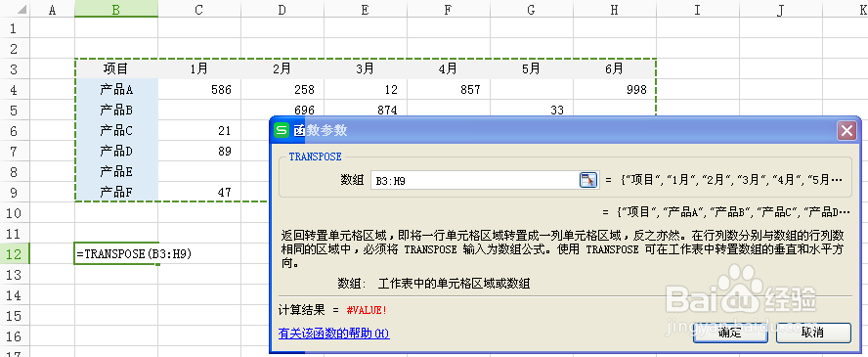The image size is (868, 357).
Task: Select row 9 header
Action: click(x=15, y=192)
